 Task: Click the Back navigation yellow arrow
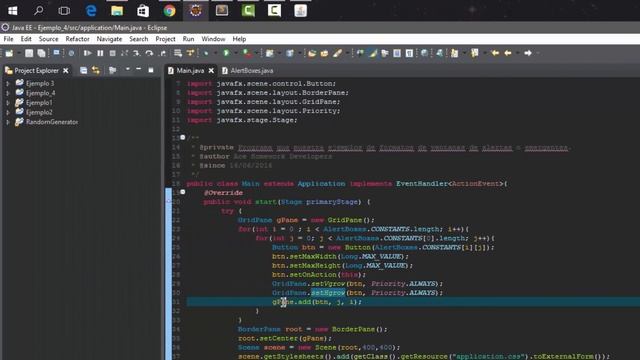[508, 53]
